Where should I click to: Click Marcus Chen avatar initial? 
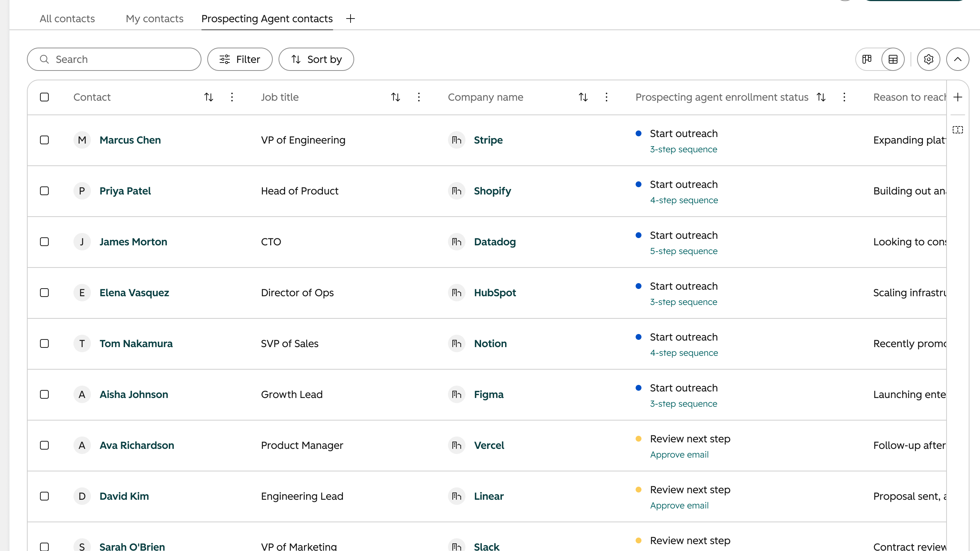pos(82,140)
